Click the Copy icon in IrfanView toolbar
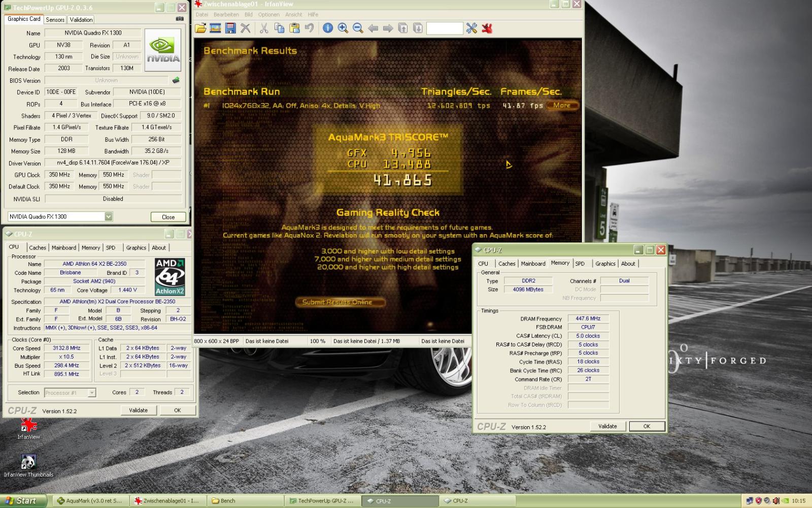 (279, 28)
